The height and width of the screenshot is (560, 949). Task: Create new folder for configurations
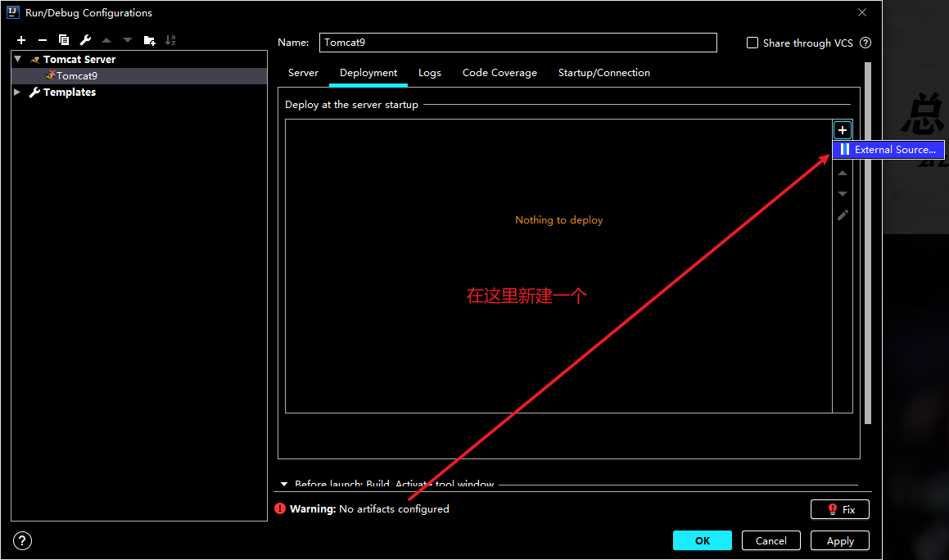point(150,40)
